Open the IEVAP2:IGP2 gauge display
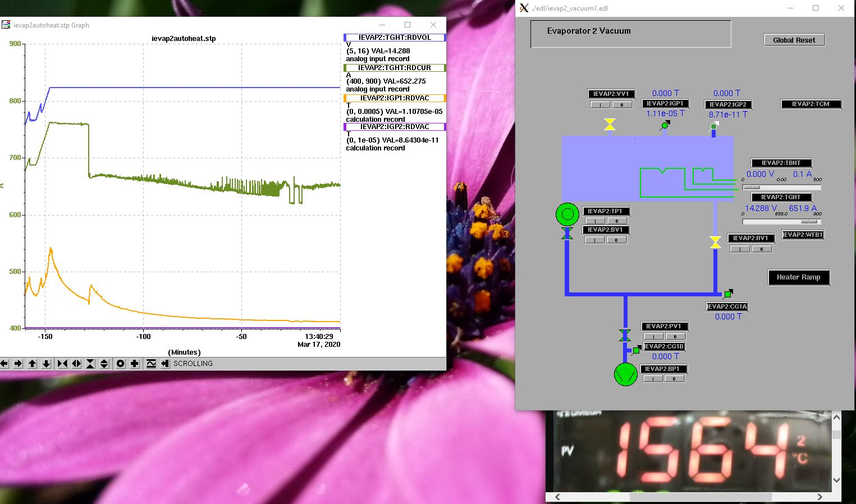The width and height of the screenshot is (856, 504). pos(727,104)
